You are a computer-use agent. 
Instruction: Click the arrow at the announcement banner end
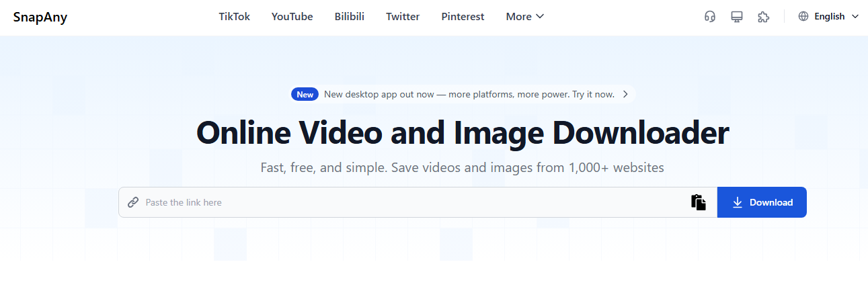coord(625,95)
